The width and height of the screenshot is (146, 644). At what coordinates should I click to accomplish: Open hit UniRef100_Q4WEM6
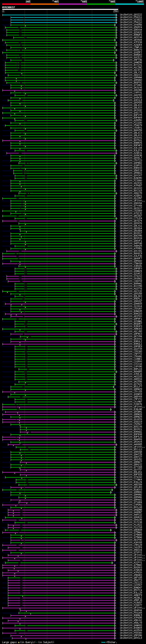[131, 63]
